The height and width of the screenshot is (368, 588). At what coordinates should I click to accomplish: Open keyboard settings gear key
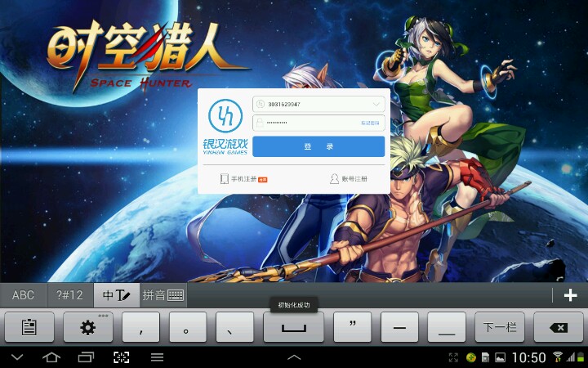pyautogui.click(x=87, y=327)
